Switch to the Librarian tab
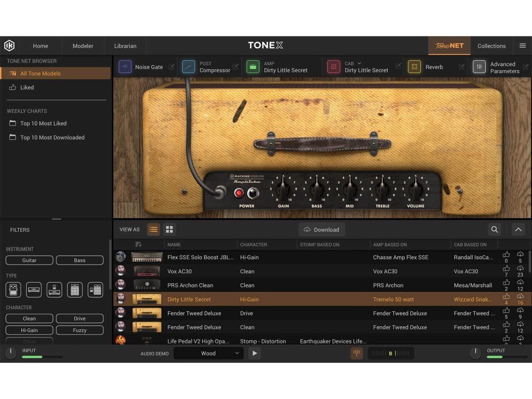This screenshot has height=399, width=532. tap(125, 46)
